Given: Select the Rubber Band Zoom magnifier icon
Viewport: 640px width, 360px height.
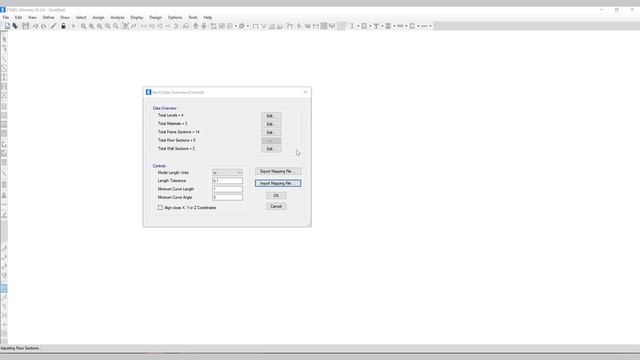Looking at the screenshot, I should 83,26.
